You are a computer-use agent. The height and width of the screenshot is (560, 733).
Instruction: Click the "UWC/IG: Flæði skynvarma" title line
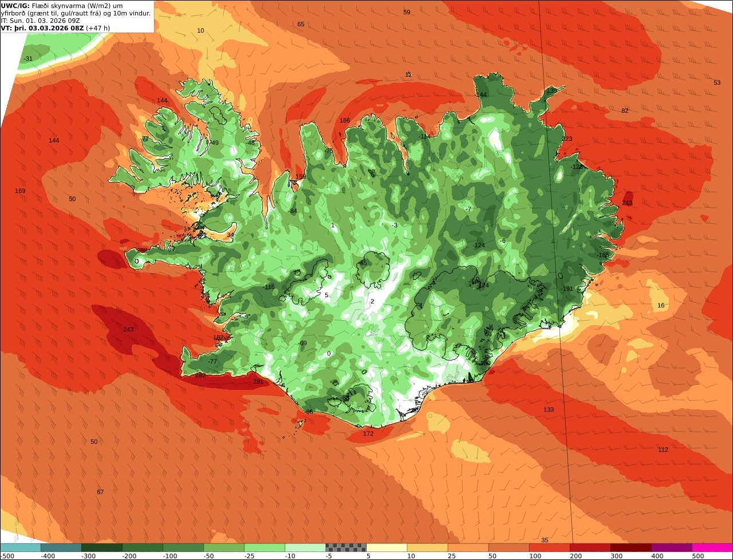pos(62,6)
